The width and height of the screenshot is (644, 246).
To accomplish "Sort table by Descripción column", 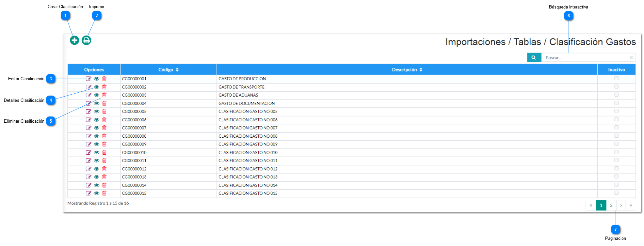I will point(407,69).
